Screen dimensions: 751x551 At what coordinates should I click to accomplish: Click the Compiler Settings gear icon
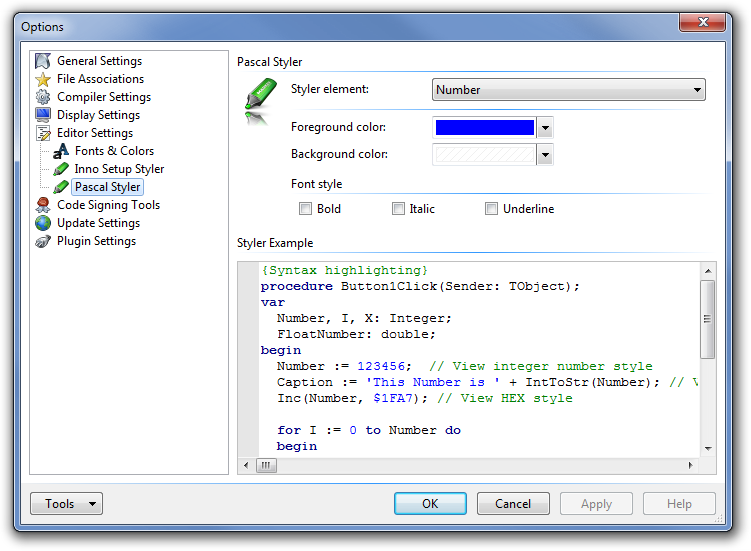43,97
